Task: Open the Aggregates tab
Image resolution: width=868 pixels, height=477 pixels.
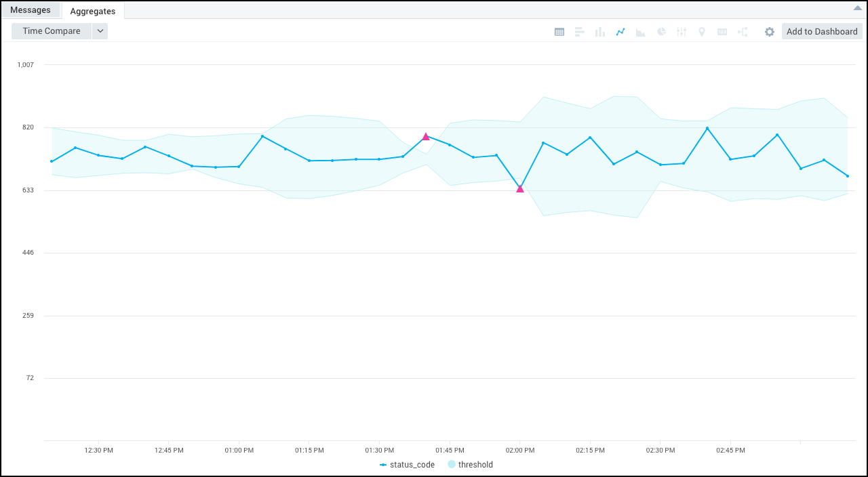Action: (93, 11)
